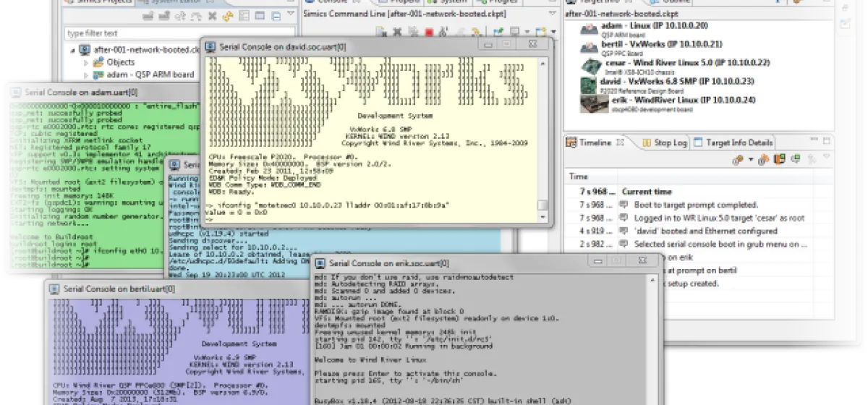Open the Console view menu triangle
This screenshot has height=405, width=868.
551,13
